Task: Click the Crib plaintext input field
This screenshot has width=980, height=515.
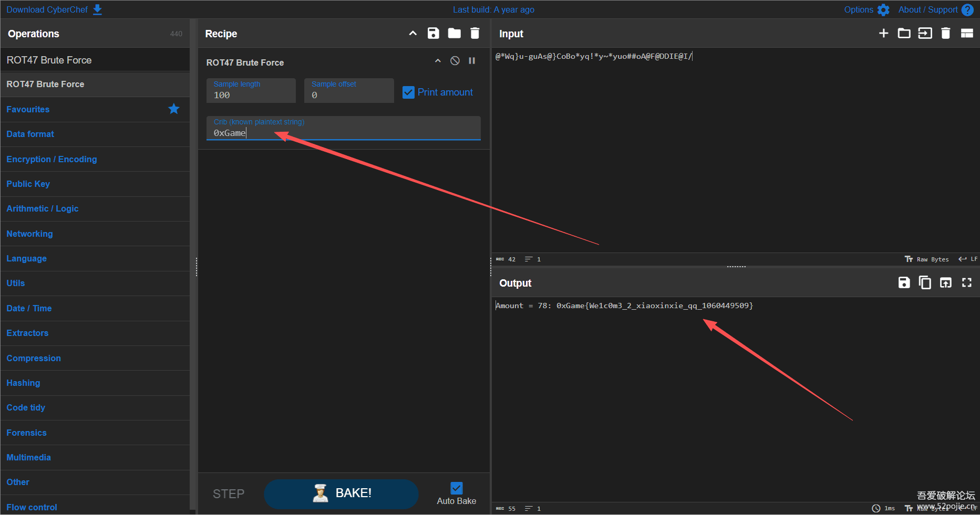Action: tap(343, 133)
